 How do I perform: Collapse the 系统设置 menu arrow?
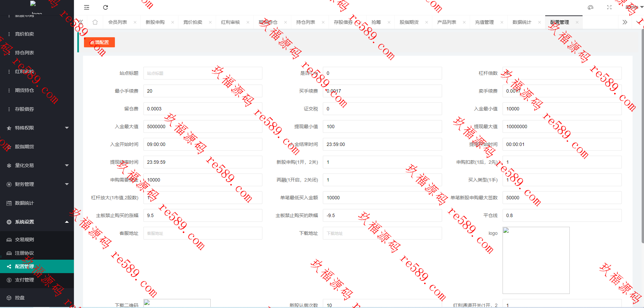(x=67, y=222)
